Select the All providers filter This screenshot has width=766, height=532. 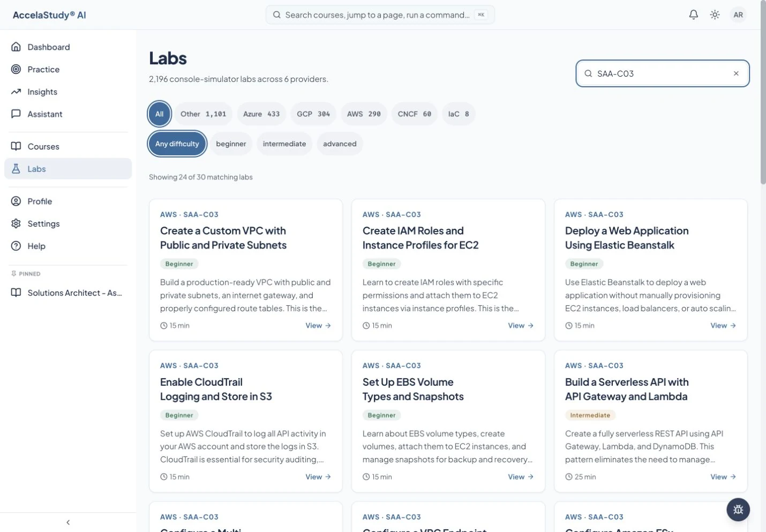pyautogui.click(x=160, y=114)
